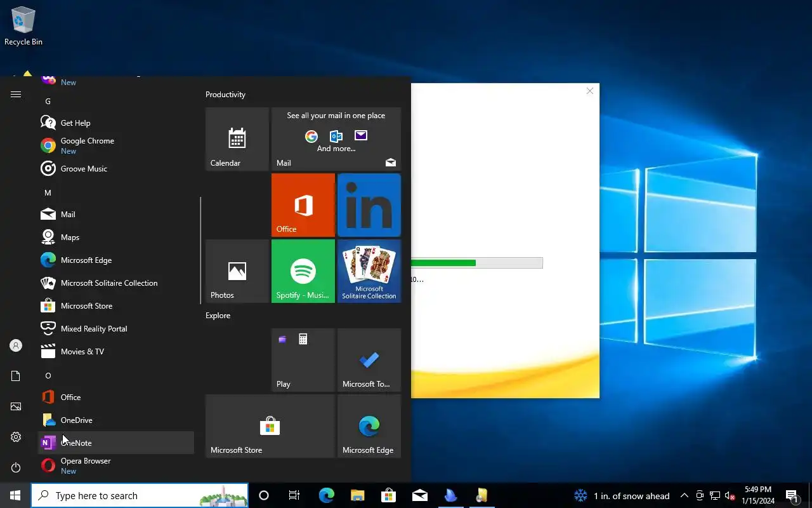Viewport: 812px width, 508px height.
Task: Open the Calendar tile
Action: 237,139
